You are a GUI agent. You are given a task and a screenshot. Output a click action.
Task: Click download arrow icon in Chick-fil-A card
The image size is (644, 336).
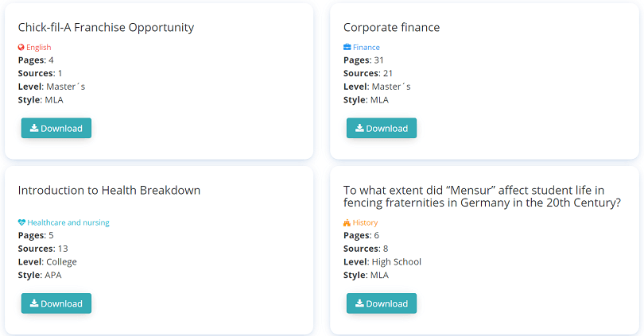coord(34,128)
